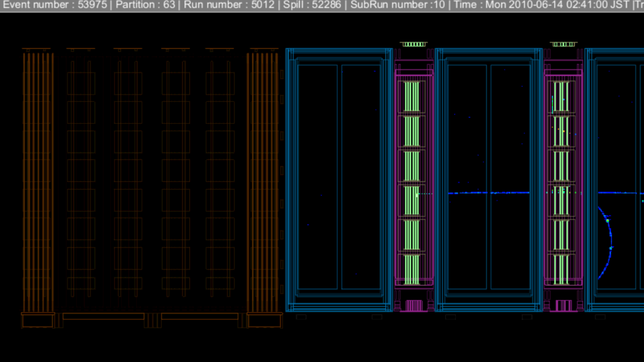
Task: Select the orange base box at bottom-left corner
Action: (x=38, y=321)
